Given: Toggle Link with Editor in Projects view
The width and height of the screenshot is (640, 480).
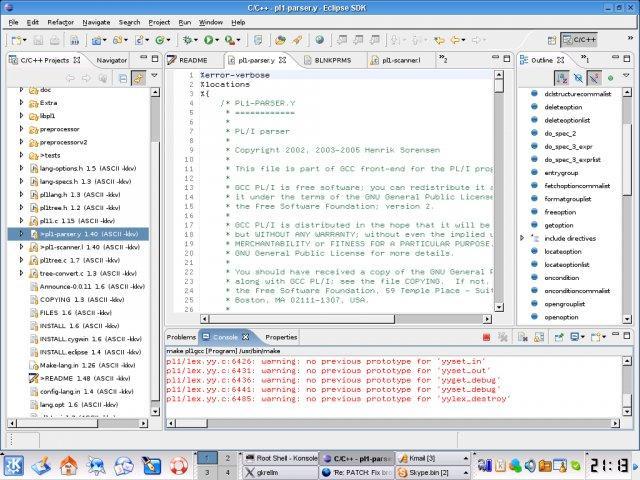Looking at the screenshot, I should [138, 78].
